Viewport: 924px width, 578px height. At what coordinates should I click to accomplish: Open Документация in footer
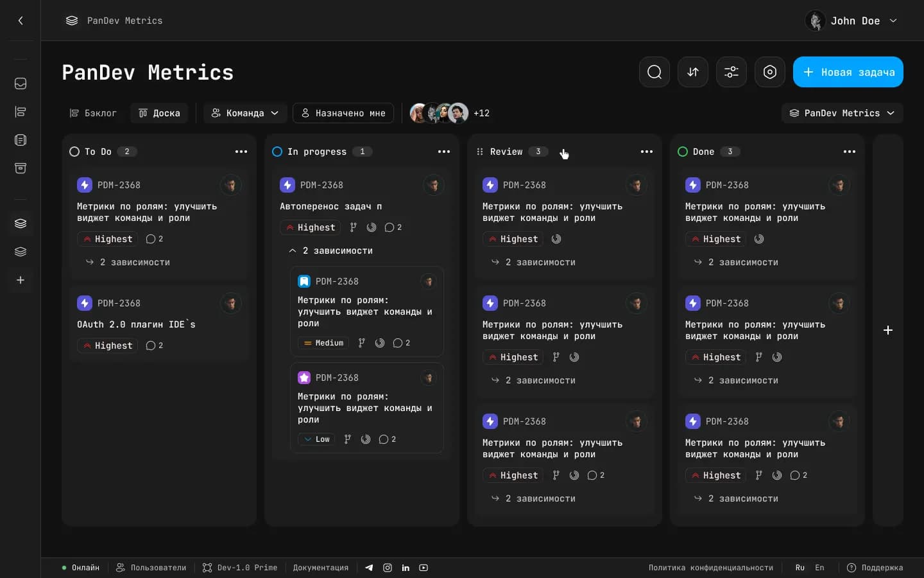point(321,568)
